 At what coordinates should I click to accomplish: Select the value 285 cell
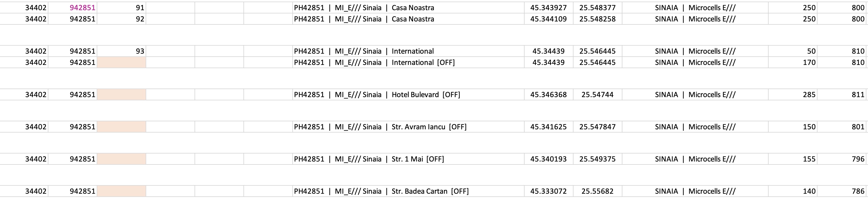(x=793, y=94)
